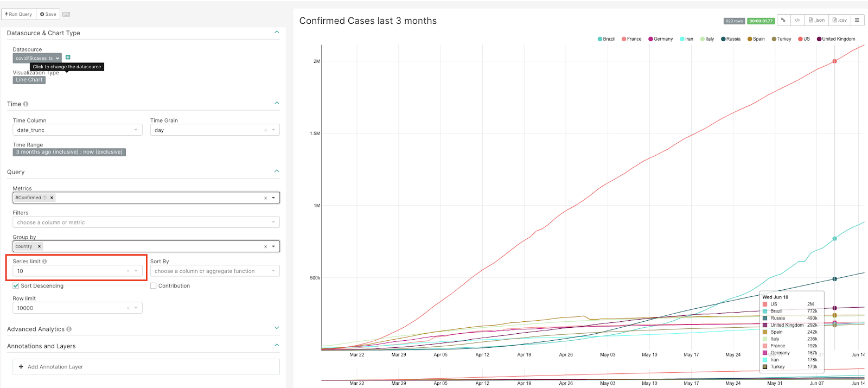Click the keyboard shortcuts icon

pyautogui.click(x=66, y=14)
